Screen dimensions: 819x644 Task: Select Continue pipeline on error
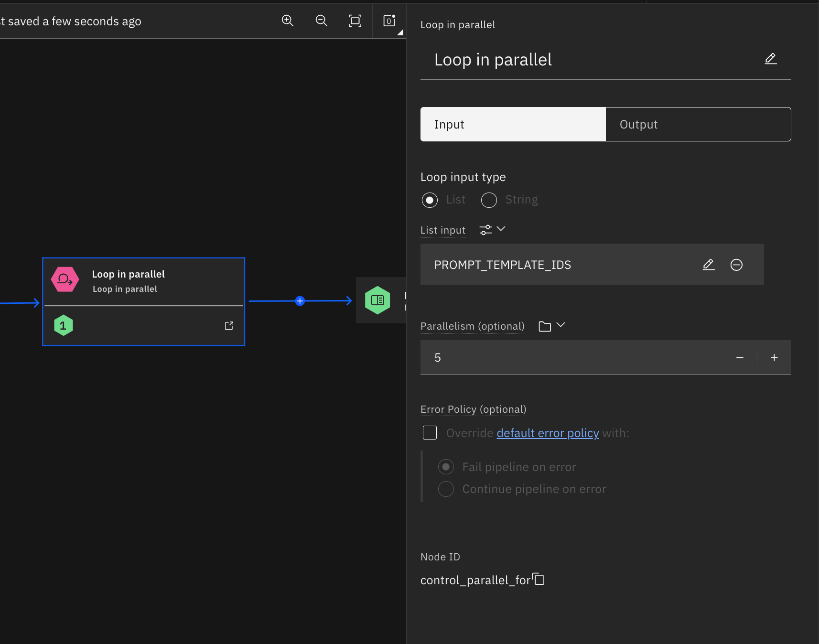click(446, 489)
